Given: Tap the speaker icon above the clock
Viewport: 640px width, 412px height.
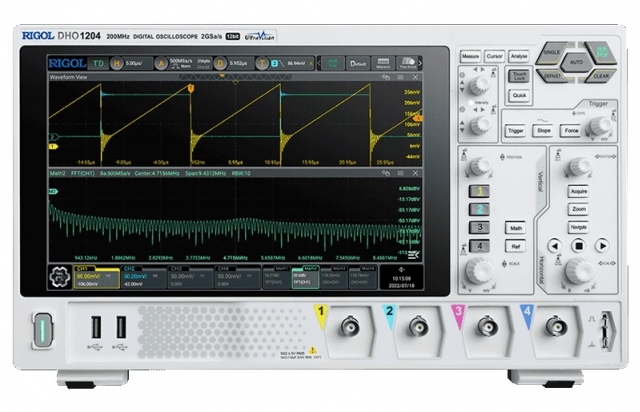Looking at the screenshot, I should click(x=402, y=269).
